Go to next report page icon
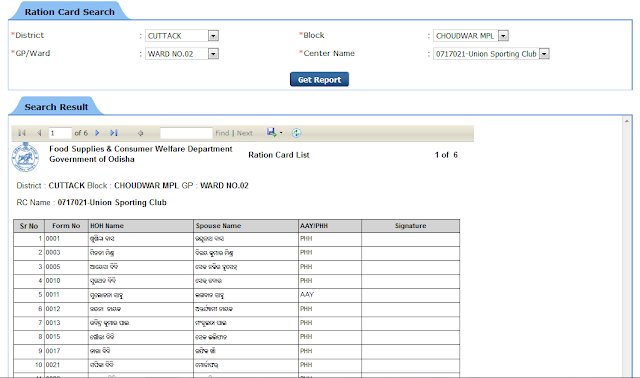 (x=97, y=133)
